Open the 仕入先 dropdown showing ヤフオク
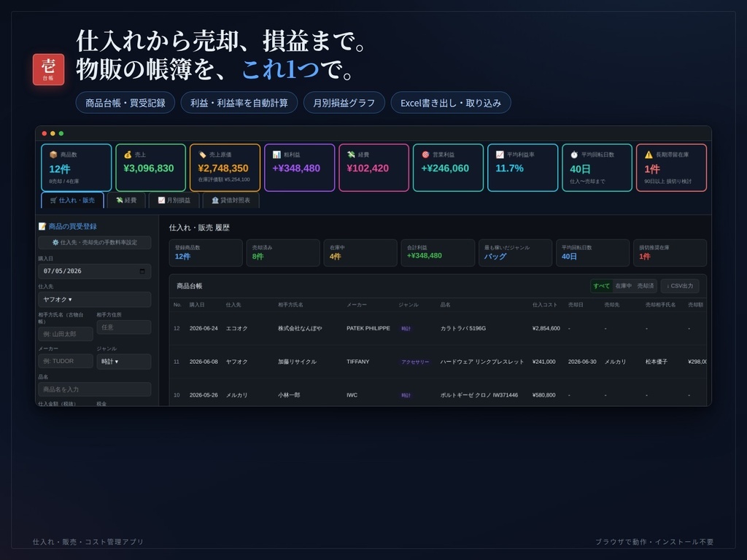This screenshot has height=560, width=747. [x=94, y=300]
